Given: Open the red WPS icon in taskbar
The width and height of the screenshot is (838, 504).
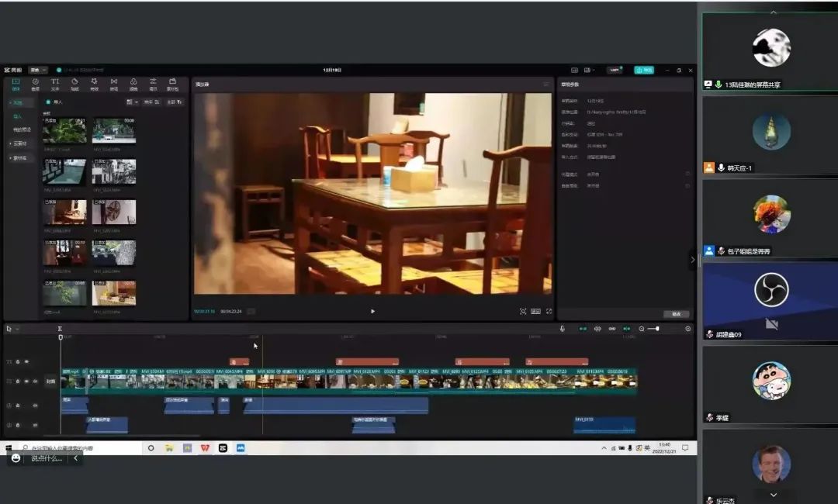Looking at the screenshot, I should (x=205, y=448).
